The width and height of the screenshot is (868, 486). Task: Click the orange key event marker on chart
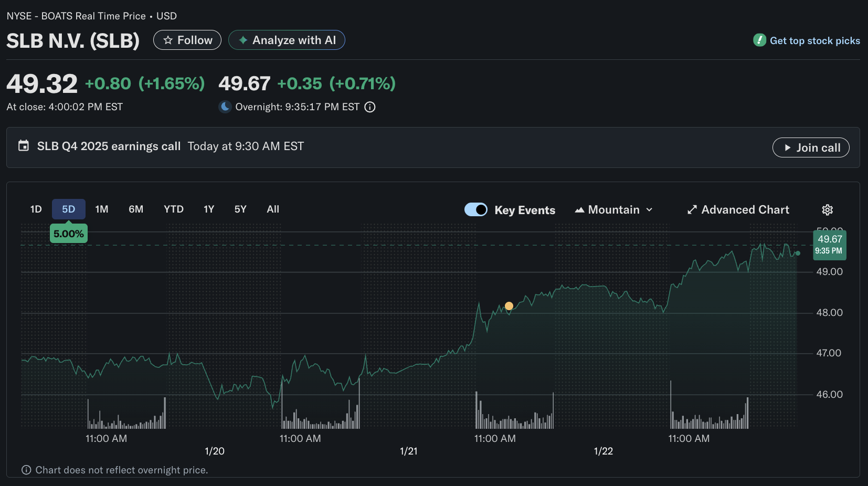509,306
